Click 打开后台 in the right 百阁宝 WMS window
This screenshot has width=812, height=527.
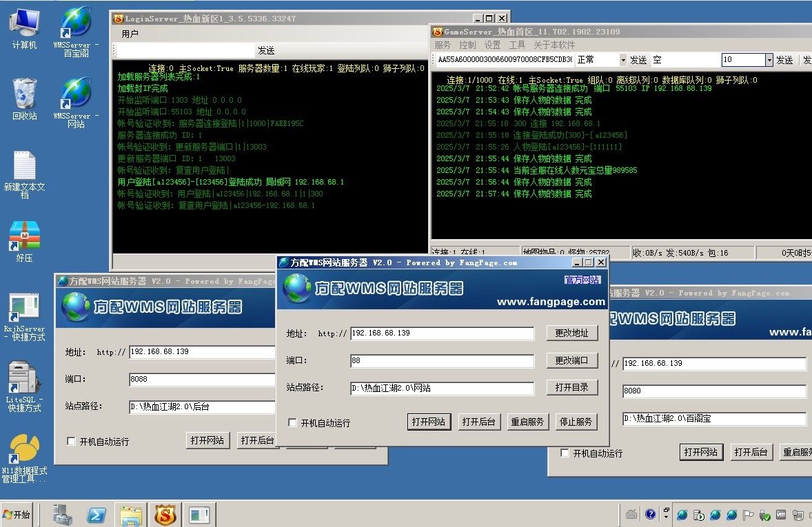(x=751, y=453)
